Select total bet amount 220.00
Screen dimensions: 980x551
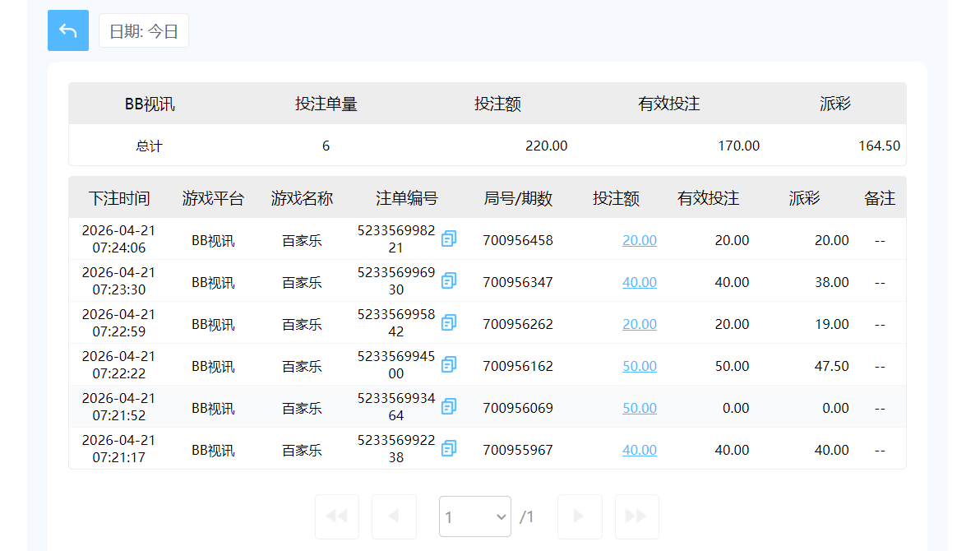[x=546, y=146]
